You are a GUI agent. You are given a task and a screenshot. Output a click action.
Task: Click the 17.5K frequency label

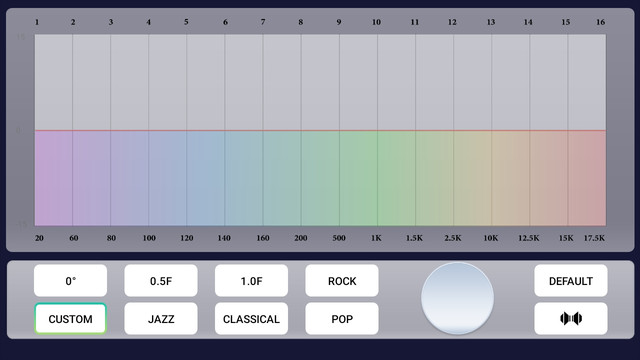pyautogui.click(x=594, y=238)
